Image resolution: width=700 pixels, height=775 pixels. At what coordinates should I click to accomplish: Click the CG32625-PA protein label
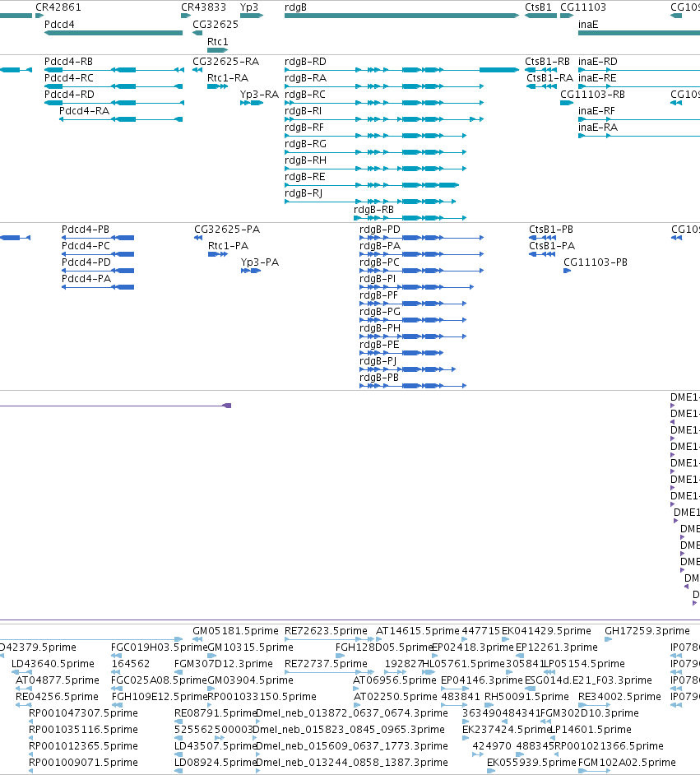pyautogui.click(x=227, y=230)
